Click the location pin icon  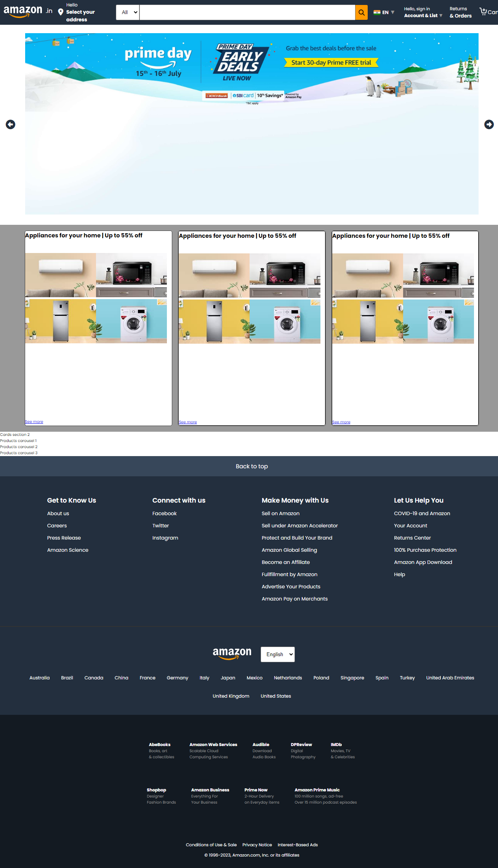[61, 12]
